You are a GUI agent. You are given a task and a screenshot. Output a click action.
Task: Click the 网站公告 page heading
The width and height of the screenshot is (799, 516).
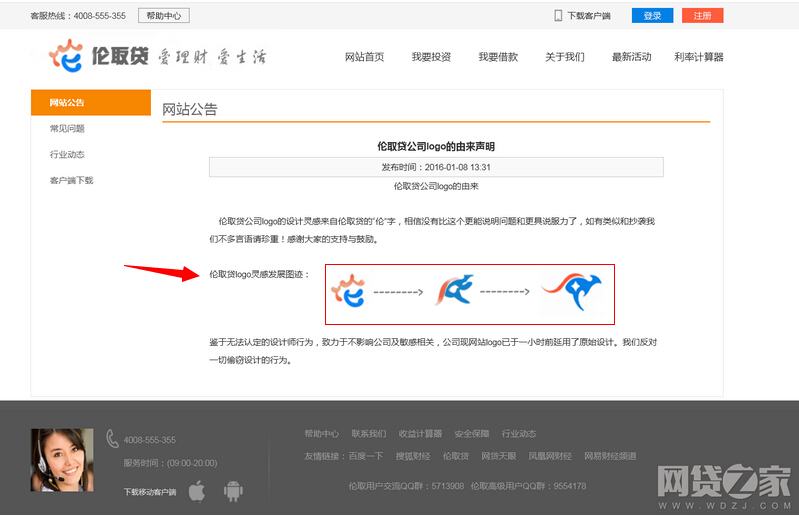tap(190, 109)
